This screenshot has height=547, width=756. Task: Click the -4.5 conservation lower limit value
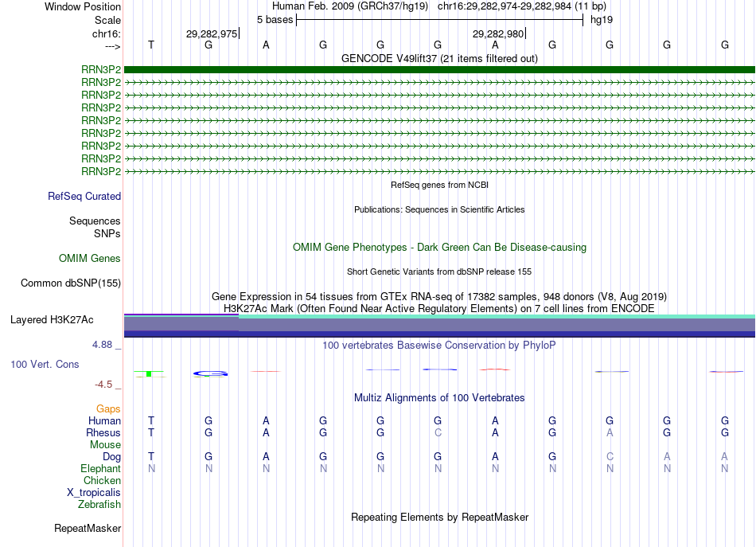click(103, 385)
